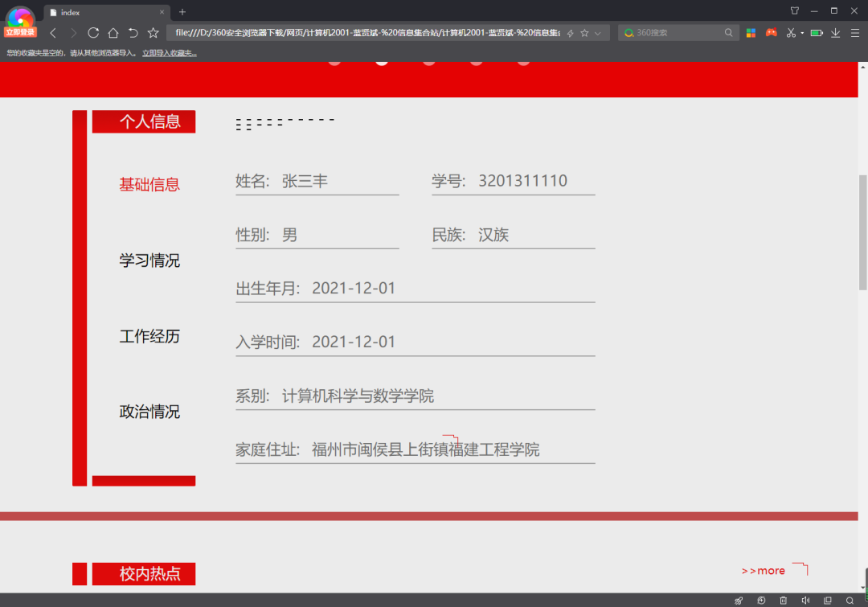The height and width of the screenshot is (607, 868).
Task: Open the browser hamburger menu
Action: [x=854, y=33]
